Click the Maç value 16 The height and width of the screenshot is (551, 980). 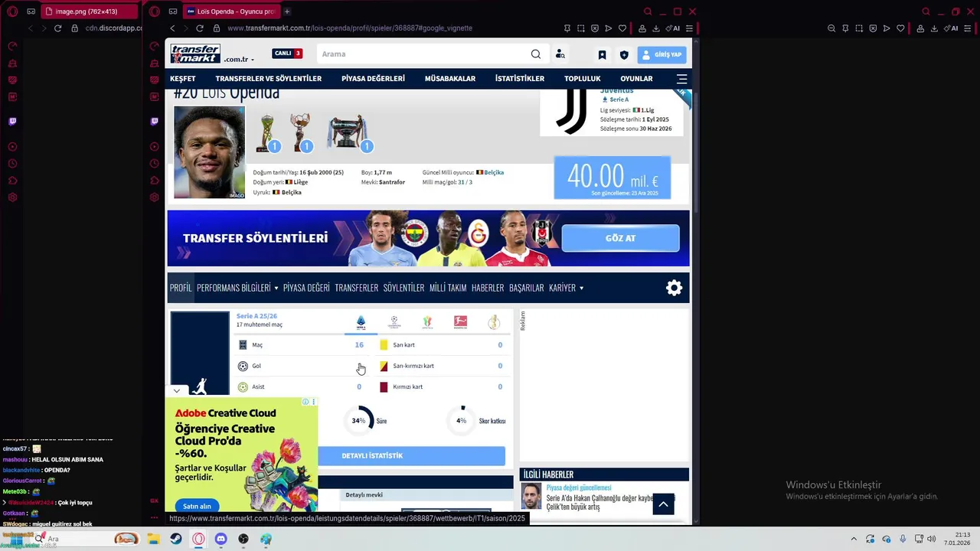click(x=359, y=345)
